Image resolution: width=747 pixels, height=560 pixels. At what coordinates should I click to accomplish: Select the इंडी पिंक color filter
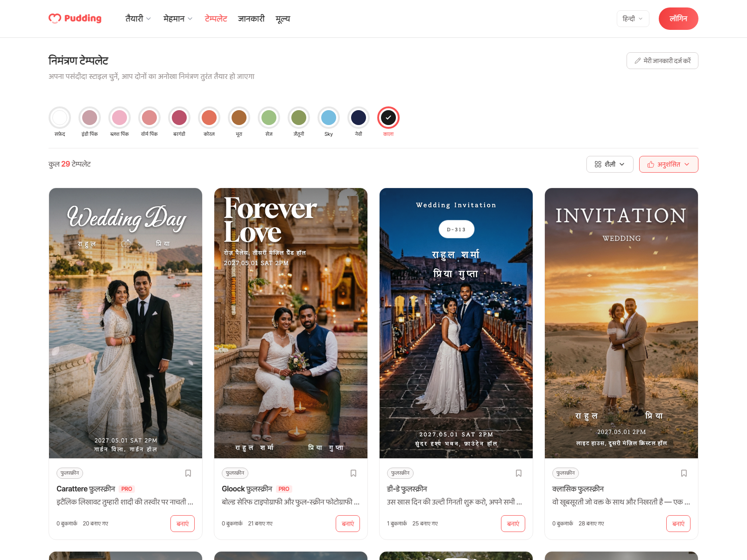point(90,118)
